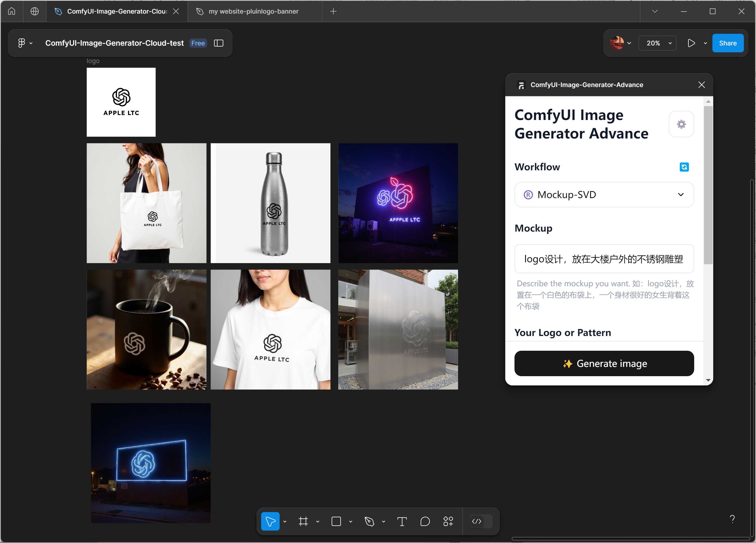The image size is (756, 543).
Task: Select the Frame tool
Action: [303, 521]
